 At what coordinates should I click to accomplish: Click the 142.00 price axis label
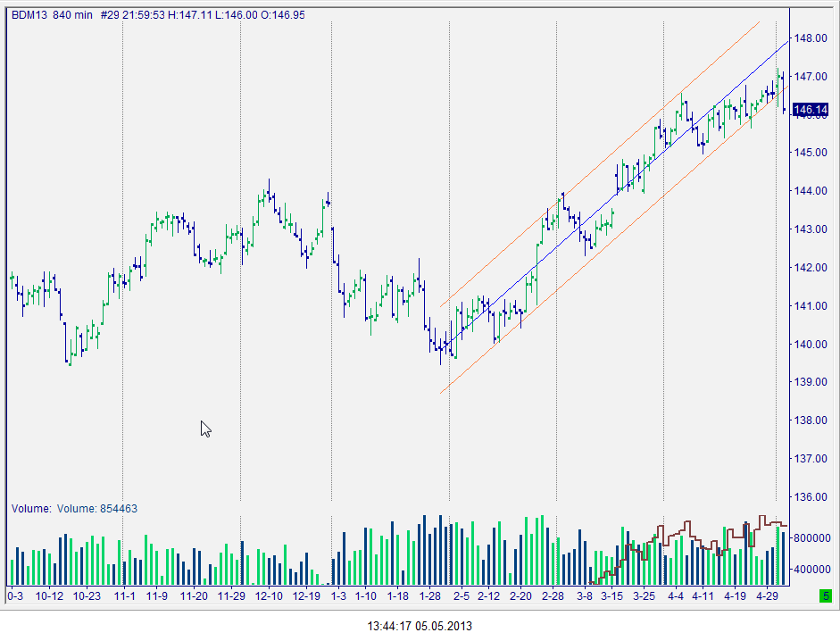811,268
